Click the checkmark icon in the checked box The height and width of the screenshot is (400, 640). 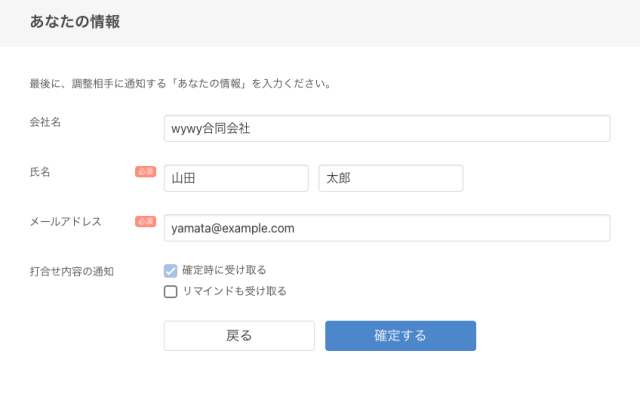click(x=171, y=271)
